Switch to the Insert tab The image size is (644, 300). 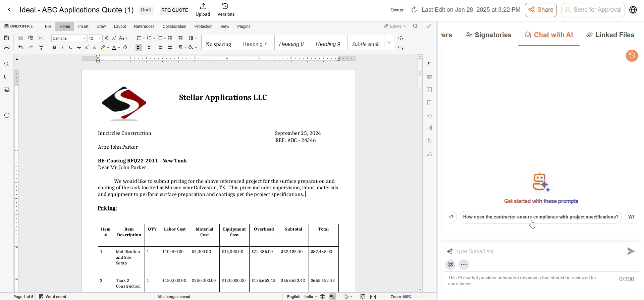[83, 27]
